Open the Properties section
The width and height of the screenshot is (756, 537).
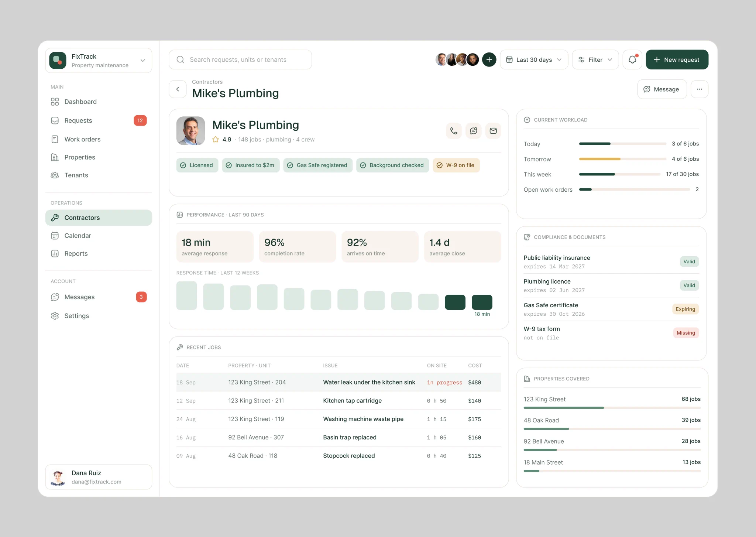coord(99,157)
